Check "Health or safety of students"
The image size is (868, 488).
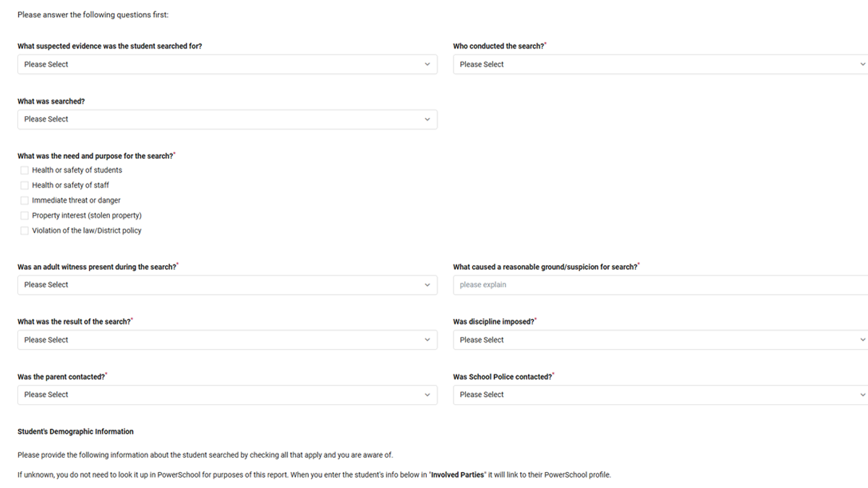point(24,170)
